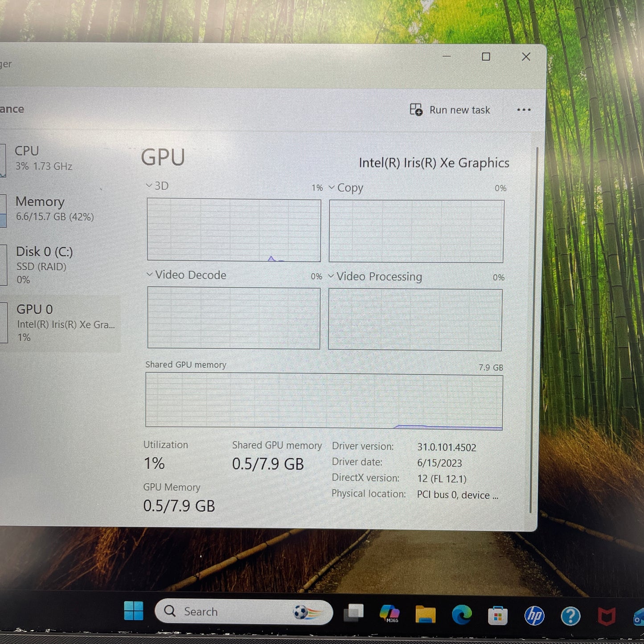Click the Intel(R) Iris(R) Xe Graphics title
This screenshot has width=644, height=644.
tap(434, 163)
